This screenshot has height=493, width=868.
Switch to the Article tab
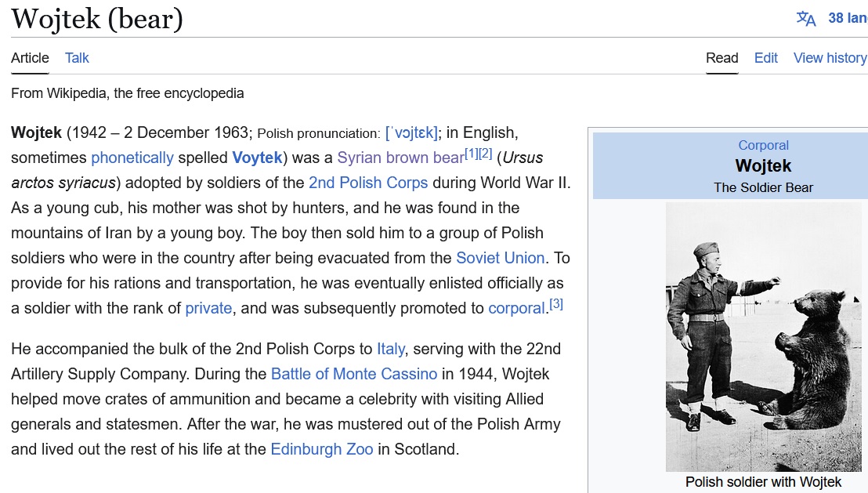coord(30,58)
